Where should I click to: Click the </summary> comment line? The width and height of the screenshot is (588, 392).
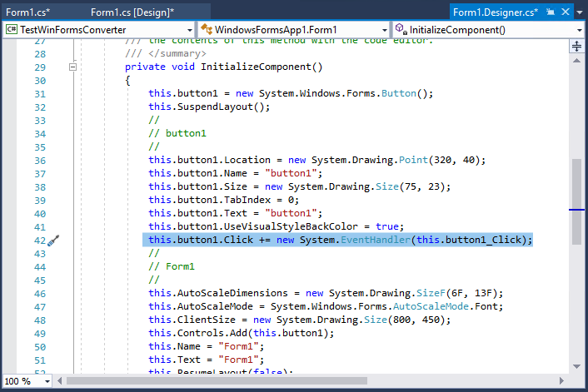(x=166, y=53)
